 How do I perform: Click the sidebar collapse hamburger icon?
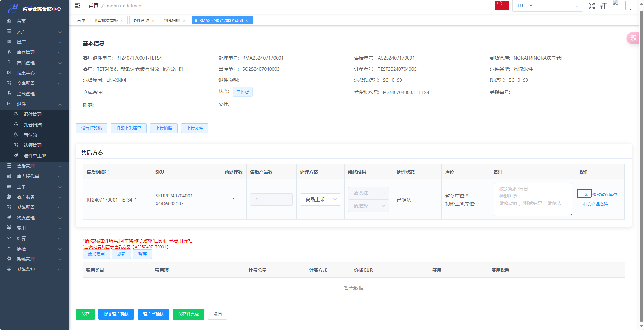tap(77, 6)
